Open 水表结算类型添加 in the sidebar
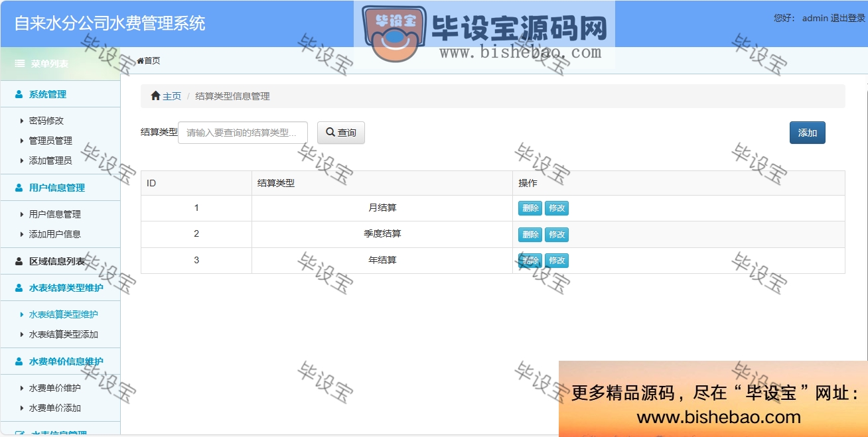Image resolution: width=868 pixels, height=437 pixels. point(64,334)
